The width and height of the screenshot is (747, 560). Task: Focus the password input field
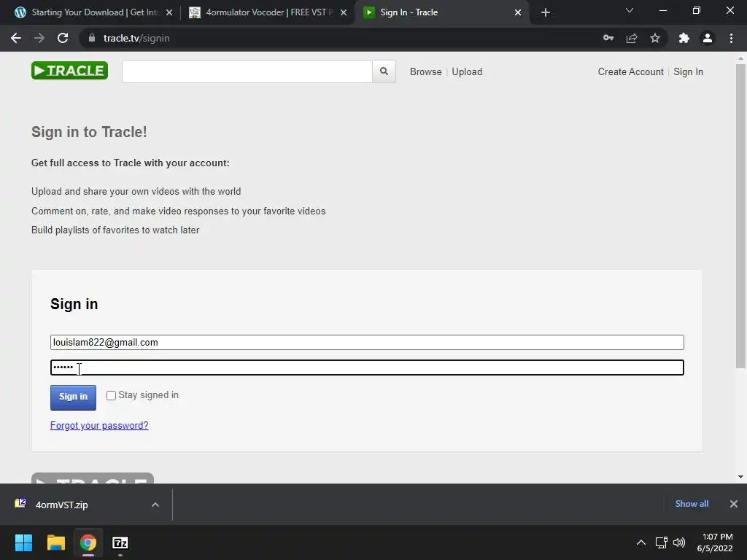pos(367,367)
